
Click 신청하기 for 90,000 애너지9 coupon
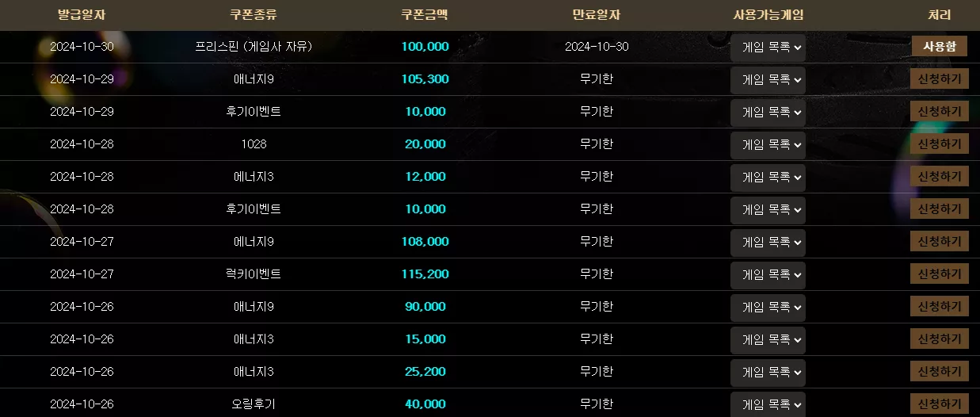pos(940,306)
